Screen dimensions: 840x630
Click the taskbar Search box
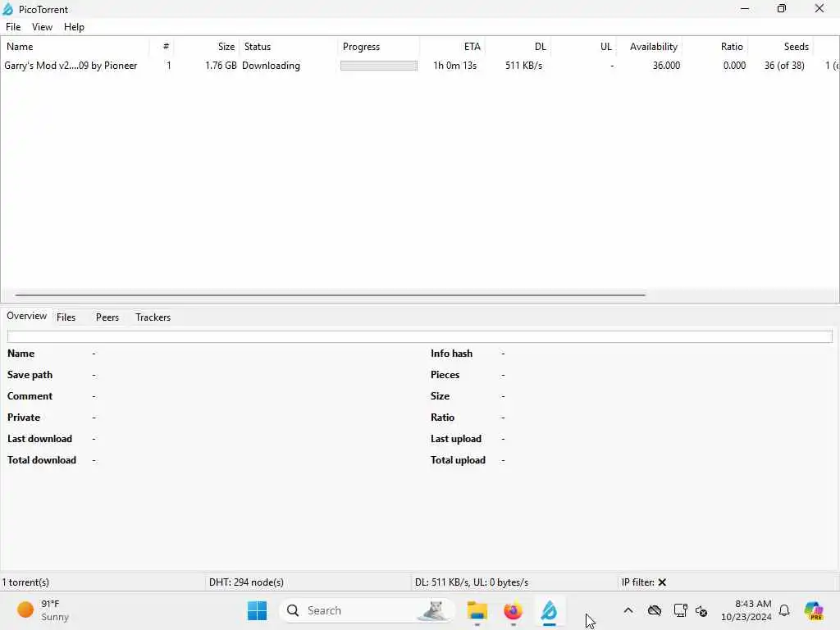pyautogui.click(x=367, y=610)
